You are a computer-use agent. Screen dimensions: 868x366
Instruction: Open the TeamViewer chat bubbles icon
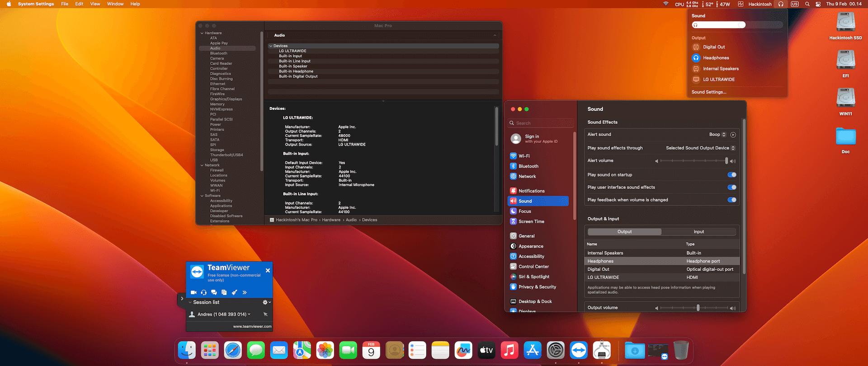click(x=214, y=292)
